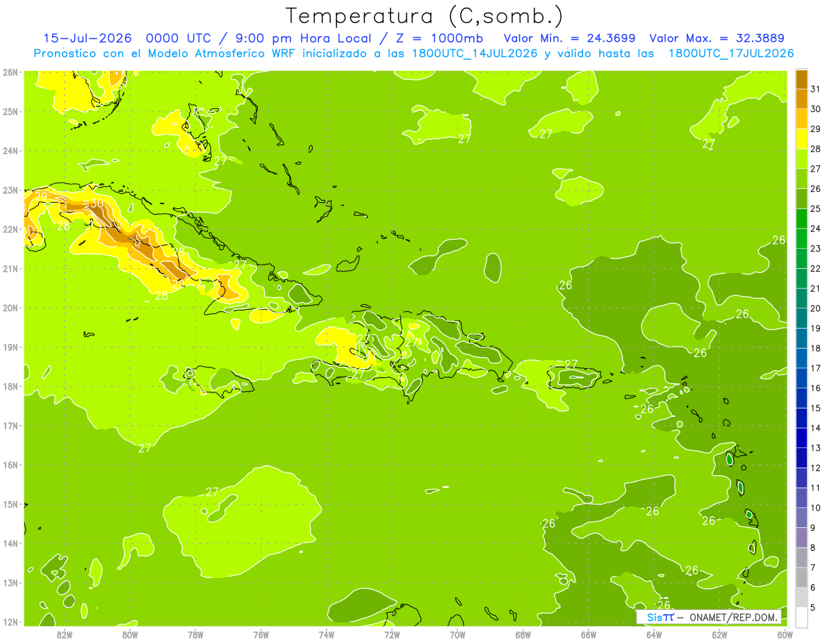Click the "19N" latitude label
834x644 pixels.
pos(10,347)
